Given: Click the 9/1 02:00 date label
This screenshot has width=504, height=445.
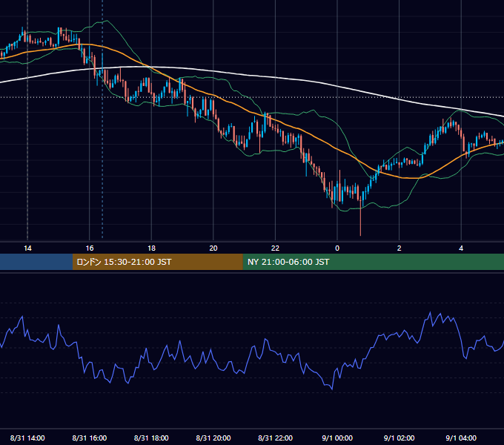Looking at the screenshot, I should [x=399, y=438].
